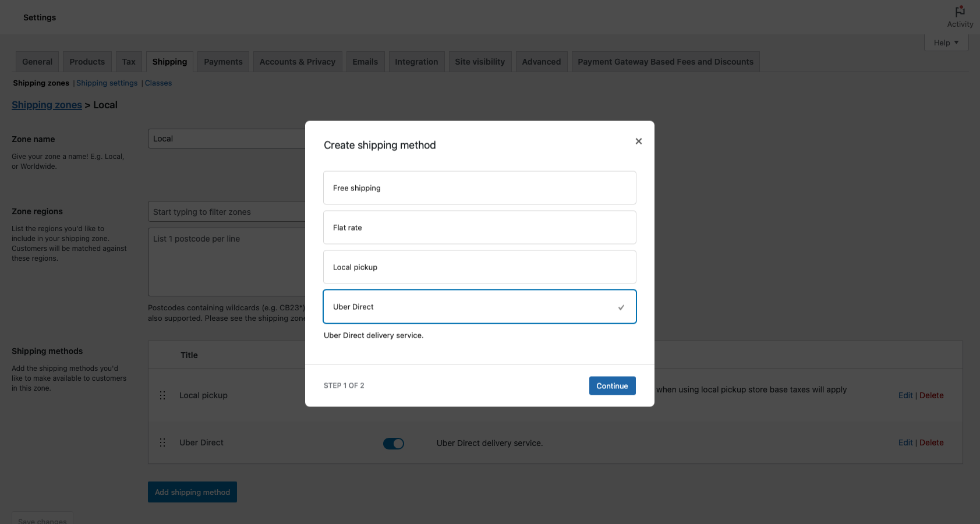Open the Help dropdown

[946, 42]
